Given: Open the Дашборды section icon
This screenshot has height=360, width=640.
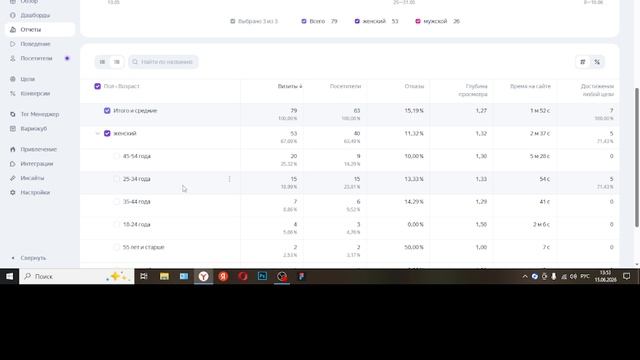Looking at the screenshot, I should pyautogui.click(x=13, y=15).
